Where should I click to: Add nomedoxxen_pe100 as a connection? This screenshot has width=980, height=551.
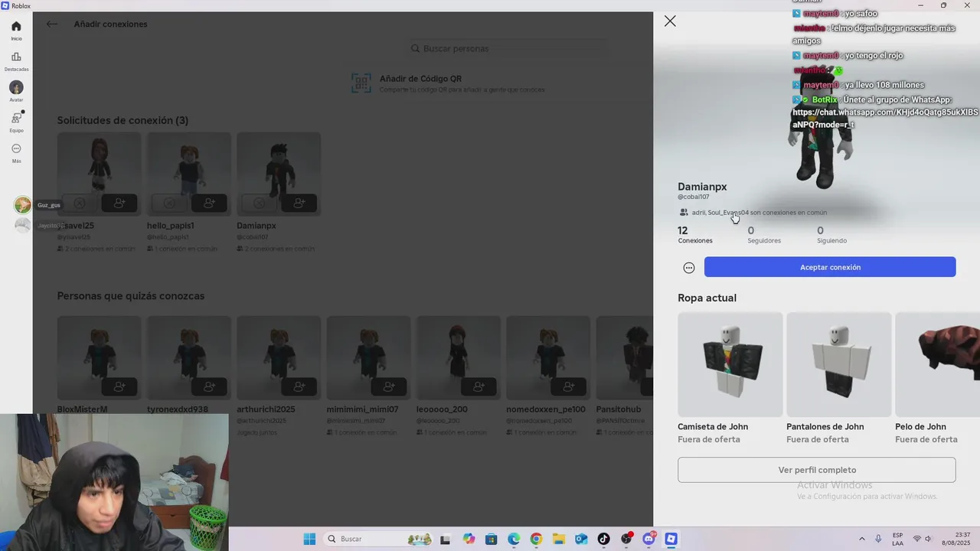pos(568,386)
